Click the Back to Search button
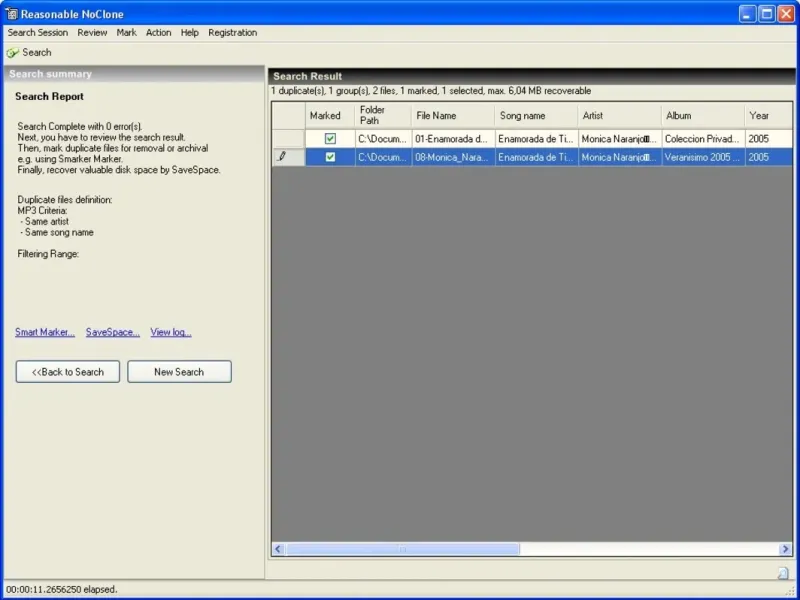 click(x=68, y=372)
